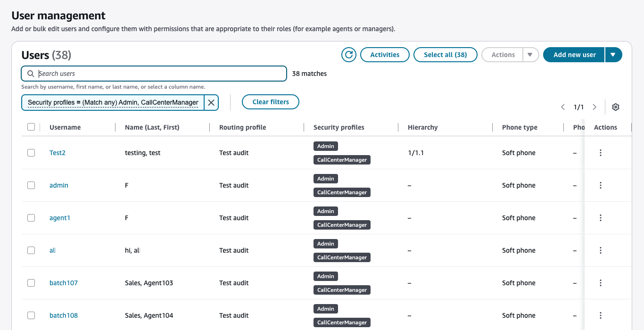Click the User management heading
Viewport: 644px width, 330px height.
point(58,16)
